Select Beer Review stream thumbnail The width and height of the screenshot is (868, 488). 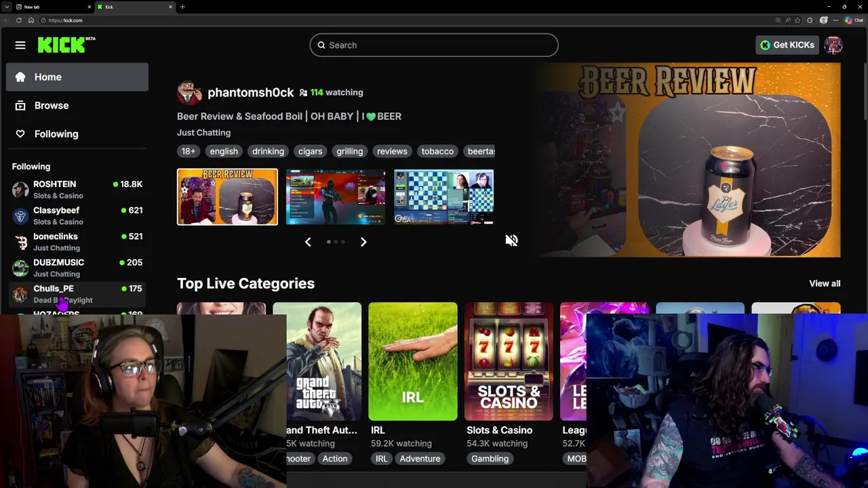(227, 197)
